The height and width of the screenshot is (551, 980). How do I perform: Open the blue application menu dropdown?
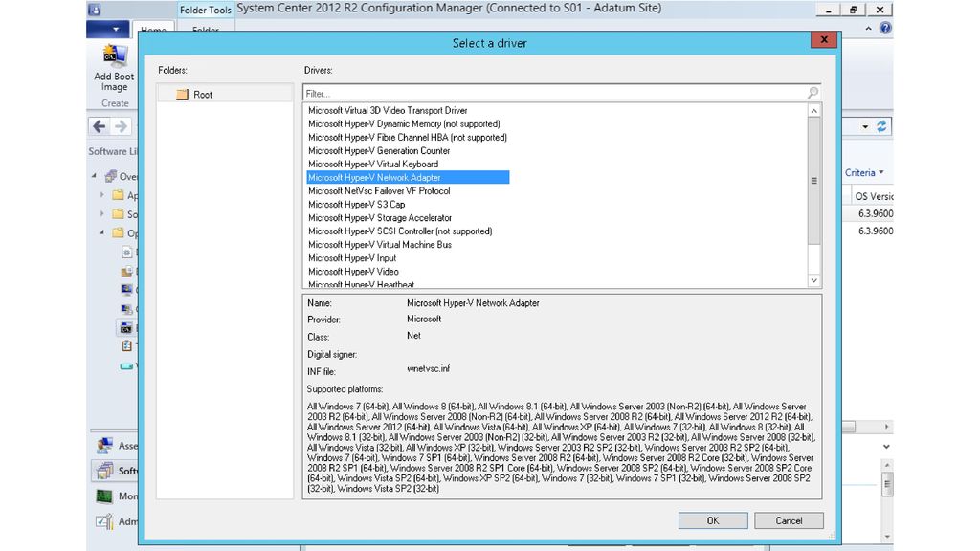(107, 29)
